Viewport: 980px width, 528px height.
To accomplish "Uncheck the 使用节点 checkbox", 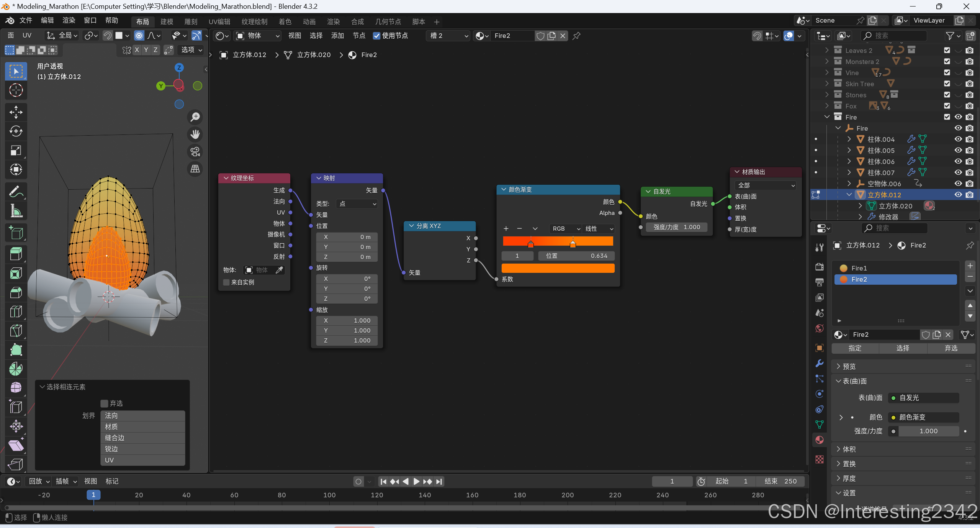I will (x=377, y=36).
